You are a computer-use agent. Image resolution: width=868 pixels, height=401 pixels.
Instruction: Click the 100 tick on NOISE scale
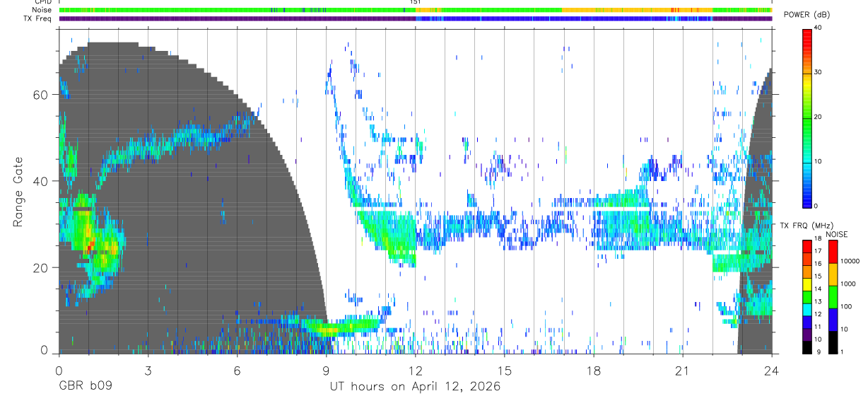coord(847,307)
